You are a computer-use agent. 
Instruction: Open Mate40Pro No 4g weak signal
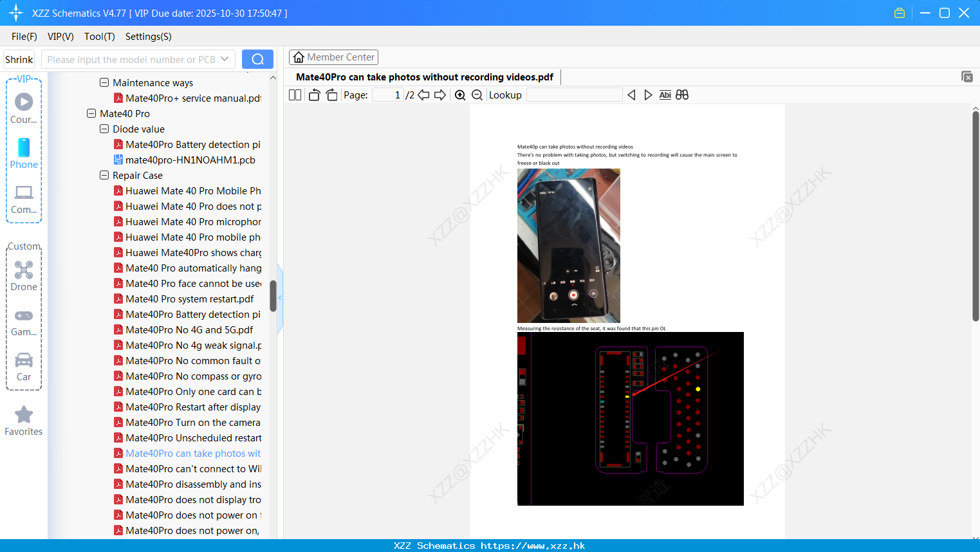[x=187, y=345]
